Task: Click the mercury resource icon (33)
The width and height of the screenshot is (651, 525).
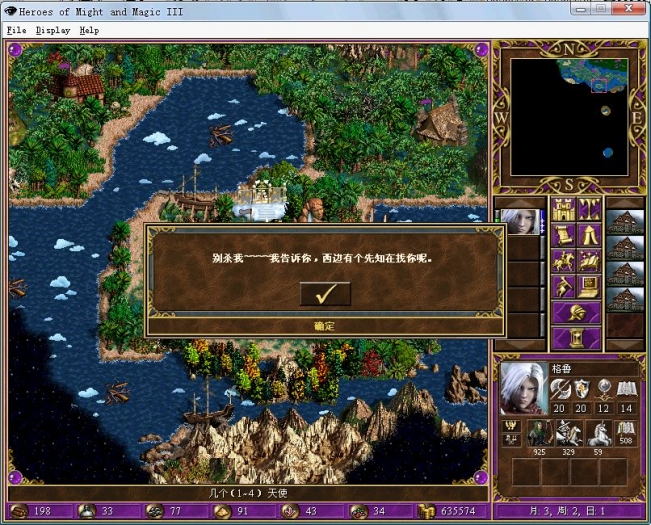Action: coord(87,511)
